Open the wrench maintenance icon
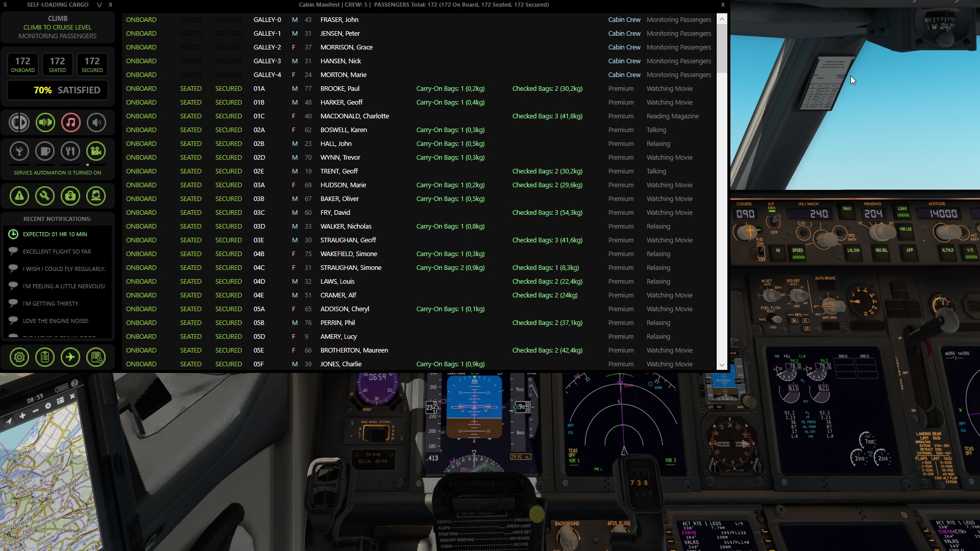980x551 pixels. click(x=45, y=196)
